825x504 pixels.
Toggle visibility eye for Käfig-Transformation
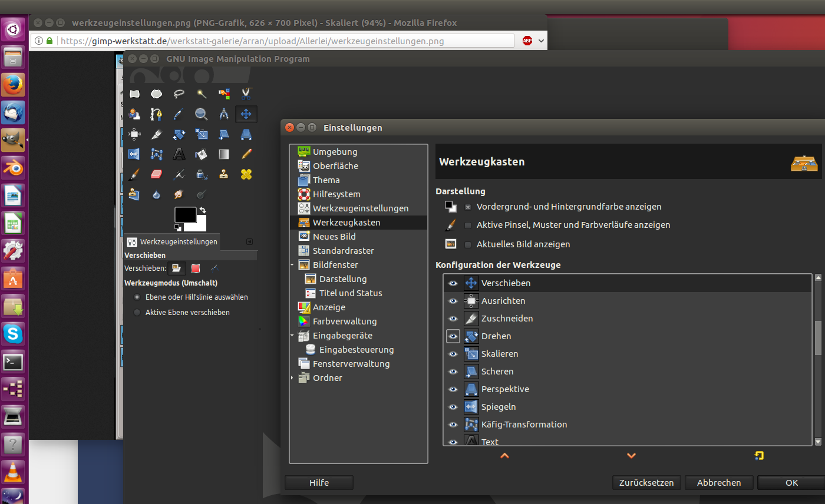coord(453,425)
